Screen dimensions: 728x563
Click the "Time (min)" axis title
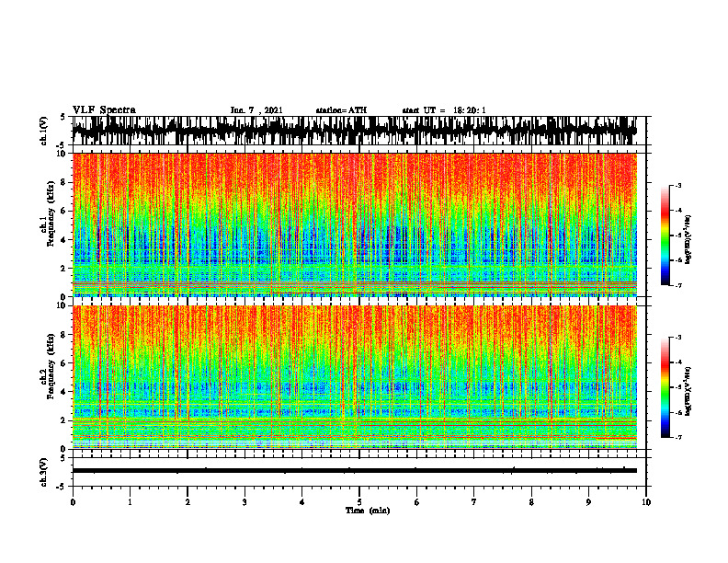368,511
